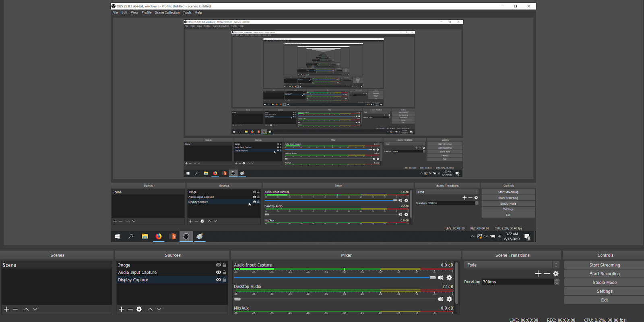This screenshot has width=644, height=322.
Task: Select Image row in bottom Sources dock
Action: point(172,265)
